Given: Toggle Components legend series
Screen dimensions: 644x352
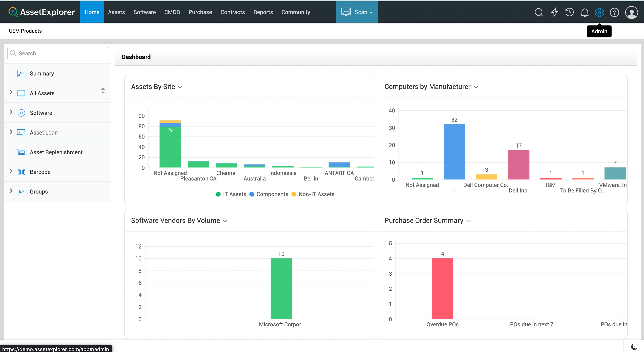Looking at the screenshot, I should tap(269, 194).
